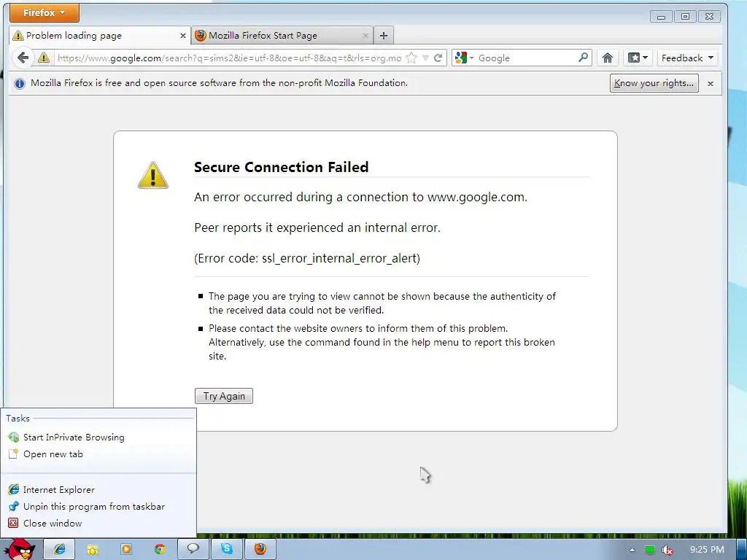Click the yellow warning triangle on error page
This screenshot has width=747, height=560.
point(153,176)
